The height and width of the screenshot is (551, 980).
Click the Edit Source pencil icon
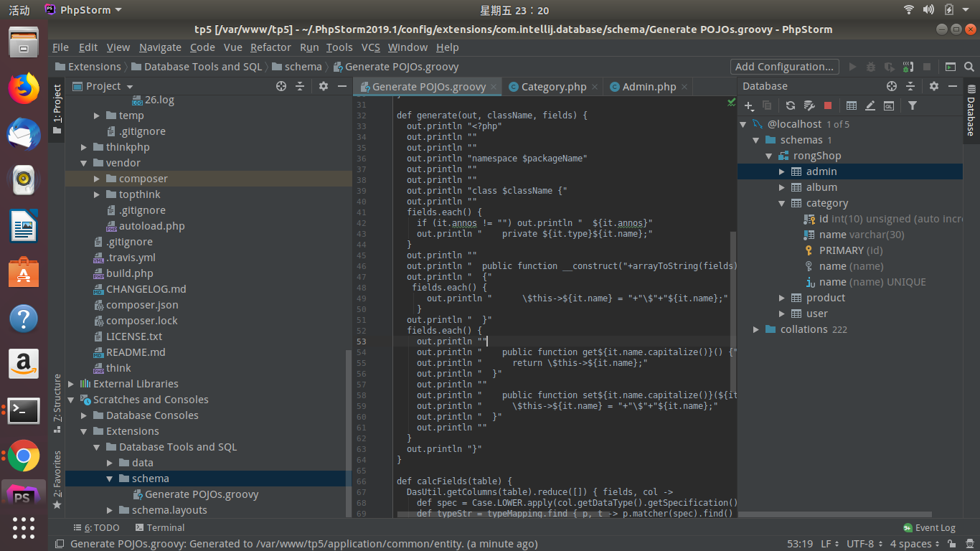point(870,105)
